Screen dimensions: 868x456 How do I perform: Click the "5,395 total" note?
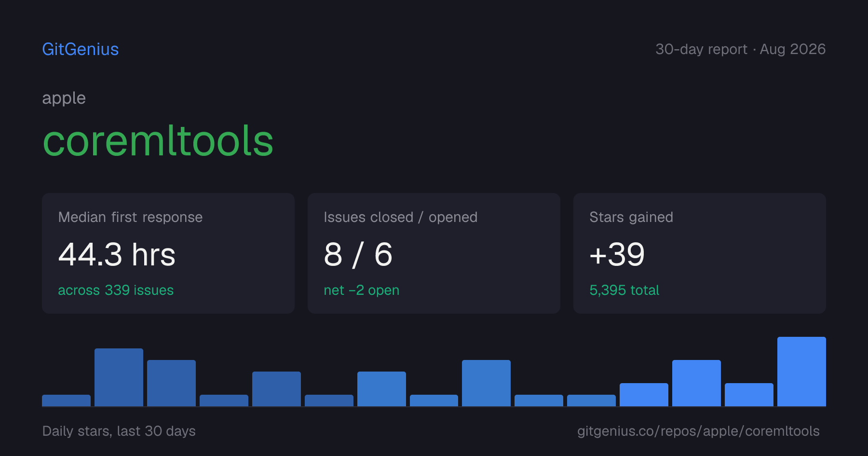tap(624, 290)
